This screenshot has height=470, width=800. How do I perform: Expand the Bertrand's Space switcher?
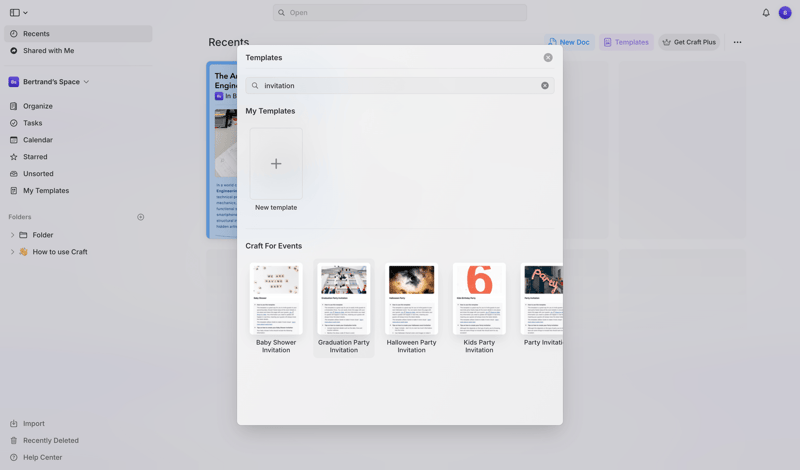pyautogui.click(x=86, y=82)
